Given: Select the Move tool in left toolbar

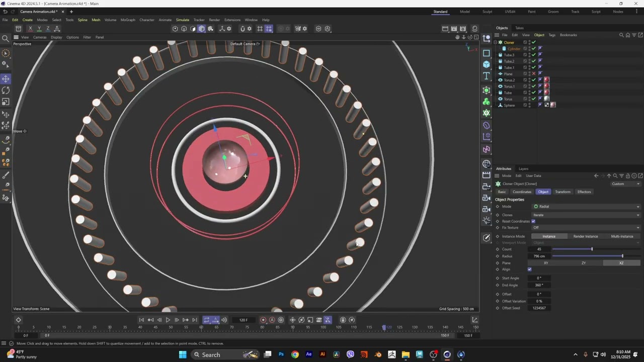Looking at the screenshot, I should [6, 79].
